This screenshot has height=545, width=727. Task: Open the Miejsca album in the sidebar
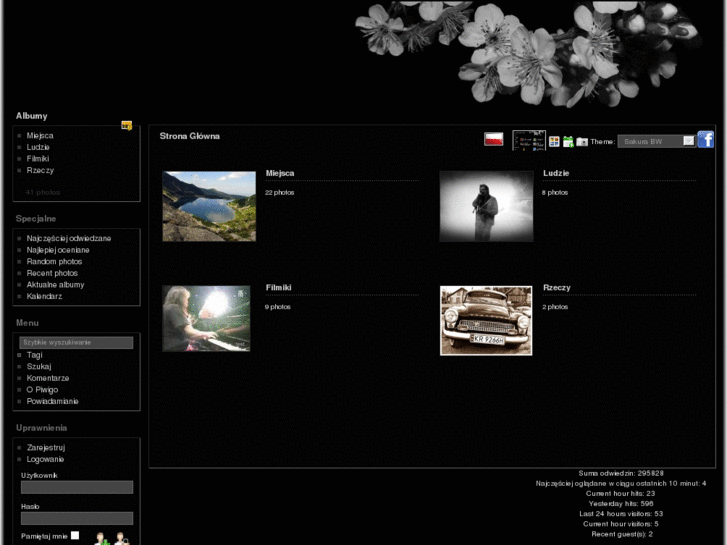tap(40, 135)
